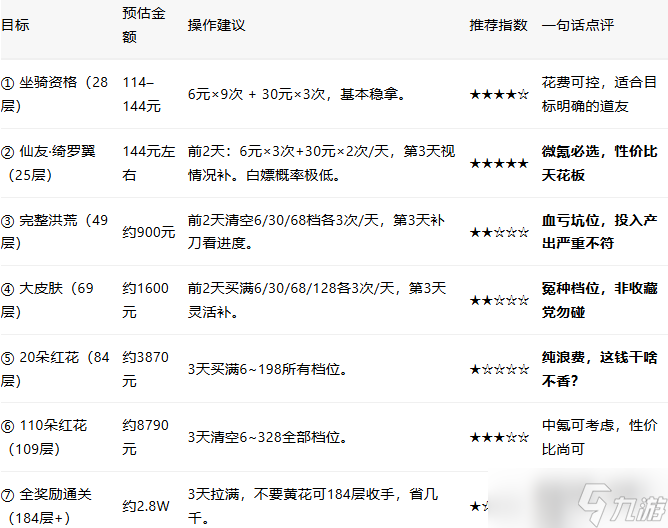Click the five-star rating for 仙友·绮罗翼

coord(499,163)
